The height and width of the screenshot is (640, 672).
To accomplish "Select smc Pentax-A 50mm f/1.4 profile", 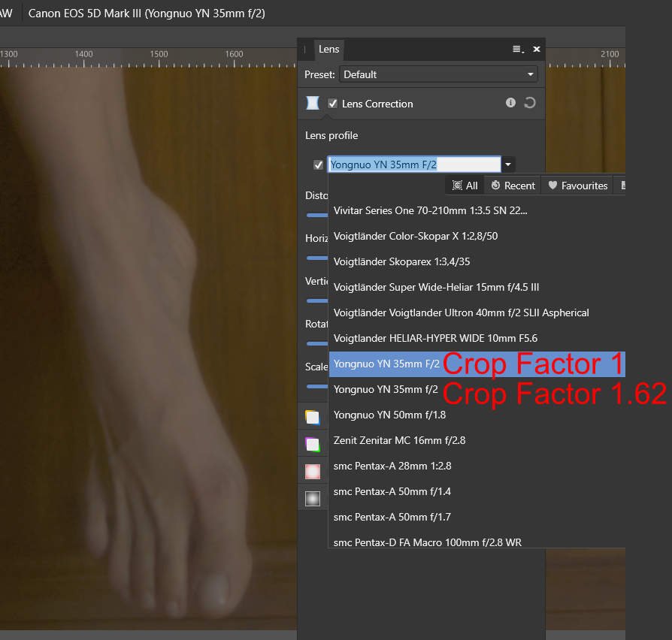I will pos(477,492).
